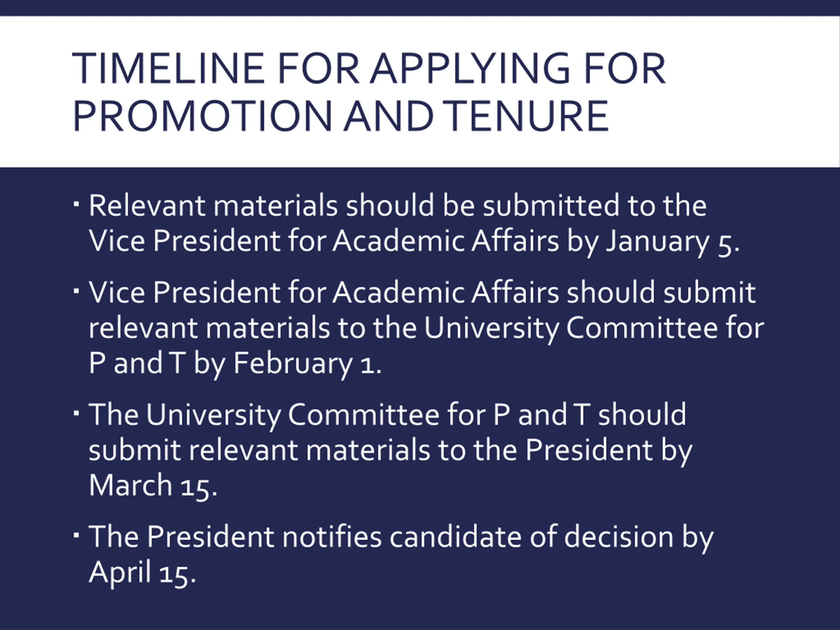The image size is (840, 630).
Task: Click the line "Vice President for Academic Affairs should submit"
Action: [x=422, y=292]
